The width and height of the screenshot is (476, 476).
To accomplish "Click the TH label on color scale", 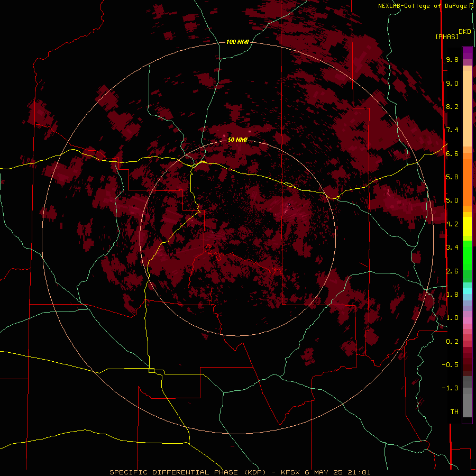I will pyautogui.click(x=454, y=412).
